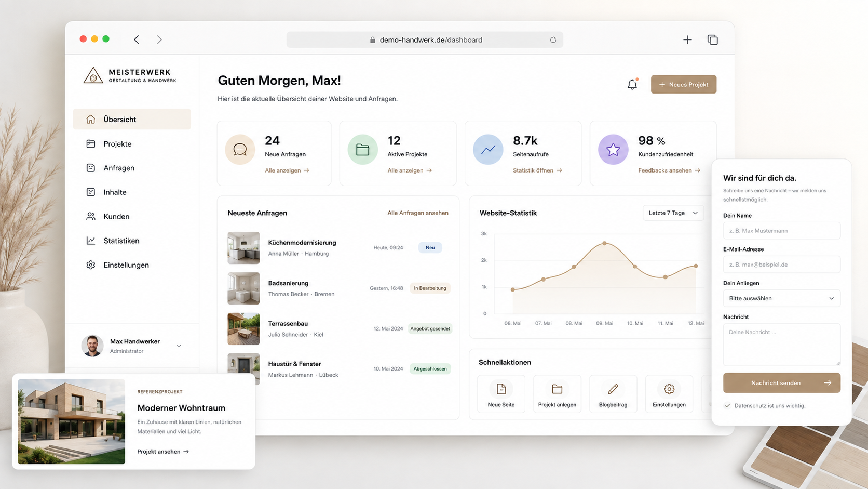Click the Seitenaufrufe chart icon
The height and width of the screenshot is (489, 868).
[488, 150]
